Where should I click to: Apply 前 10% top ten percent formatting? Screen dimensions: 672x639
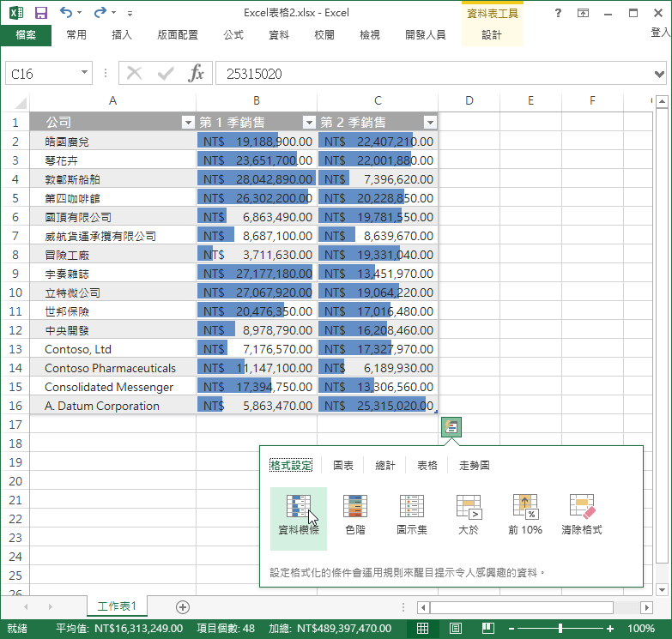tap(525, 515)
